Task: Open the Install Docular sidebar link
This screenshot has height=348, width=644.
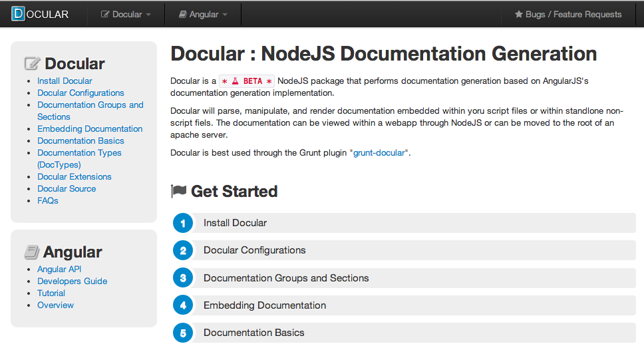Action: pyautogui.click(x=65, y=81)
